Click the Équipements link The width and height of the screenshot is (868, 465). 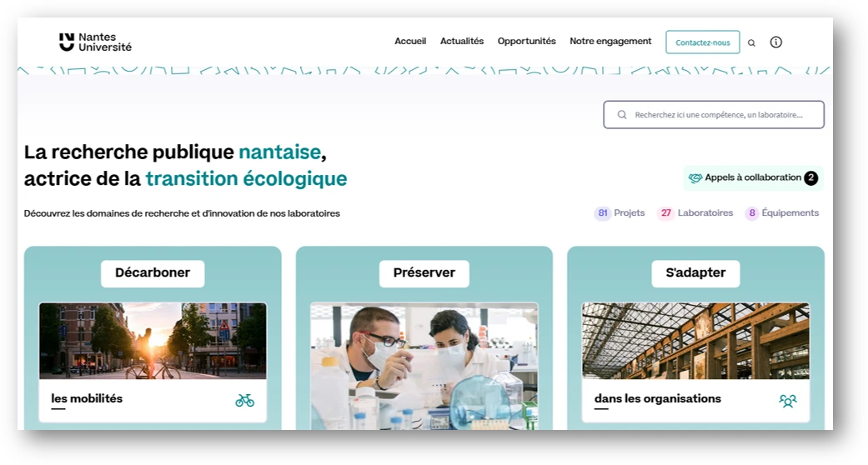(790, 213)
